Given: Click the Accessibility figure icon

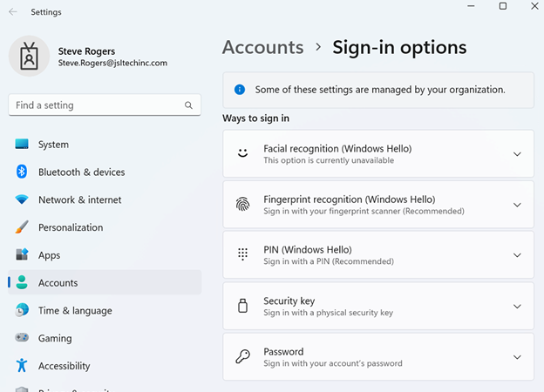Looking at the screenshot, I should click(x=22, y=366).
